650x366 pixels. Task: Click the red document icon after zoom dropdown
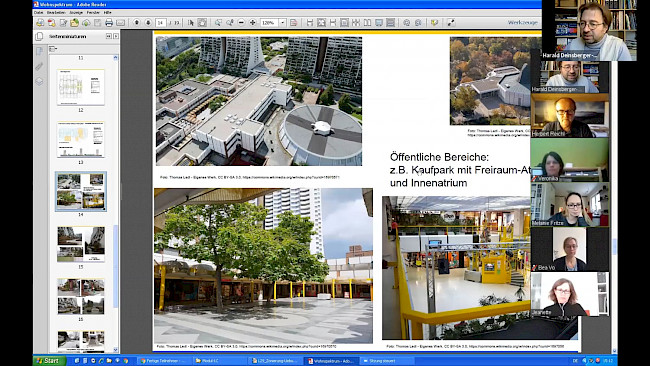pyautogui.click(x=294, y=23)
